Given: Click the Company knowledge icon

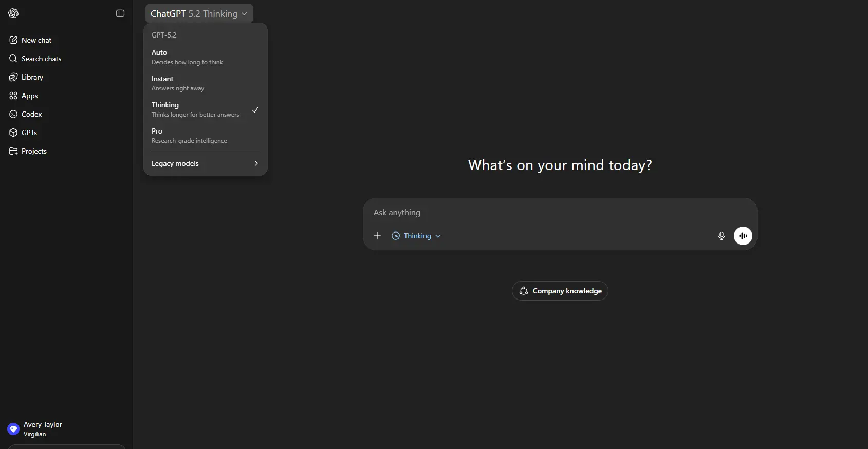Looking at the screenshot, I should (x=524, y=291).
